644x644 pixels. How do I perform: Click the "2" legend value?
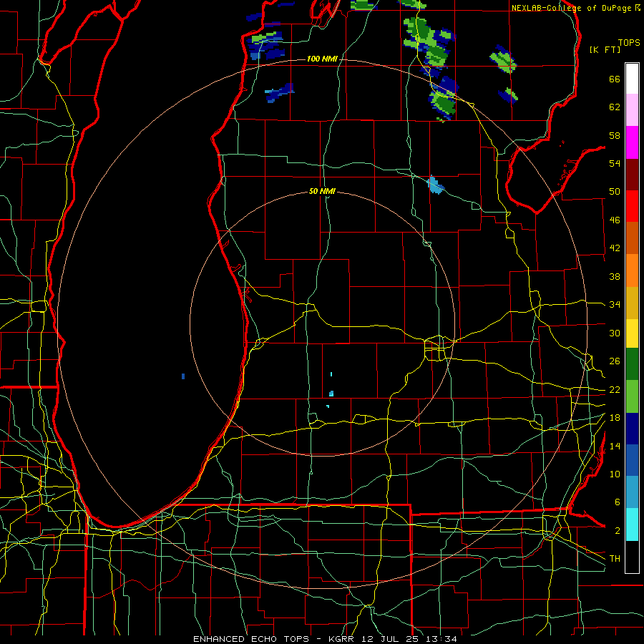(617, 531)
